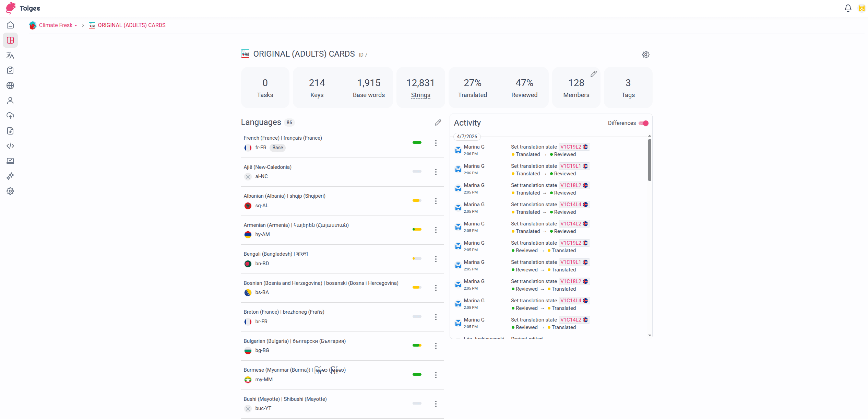Open the three-dot menu for Bulgarian (Bulgaria)
The height and width of the screenshot is (419, 868).
pyautogui.click(x=436, y=346)
